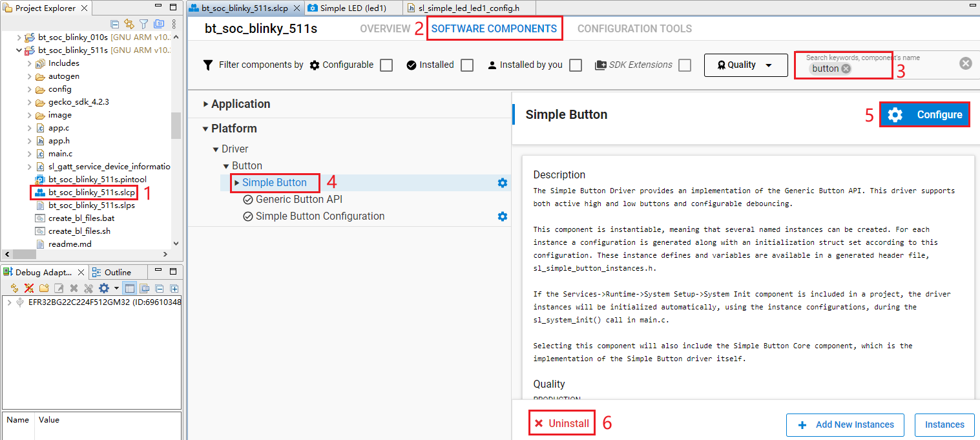The width and height of the screenshot is (980, 440).
Task: Click the blue Configure button
Action: coord(924,114)
